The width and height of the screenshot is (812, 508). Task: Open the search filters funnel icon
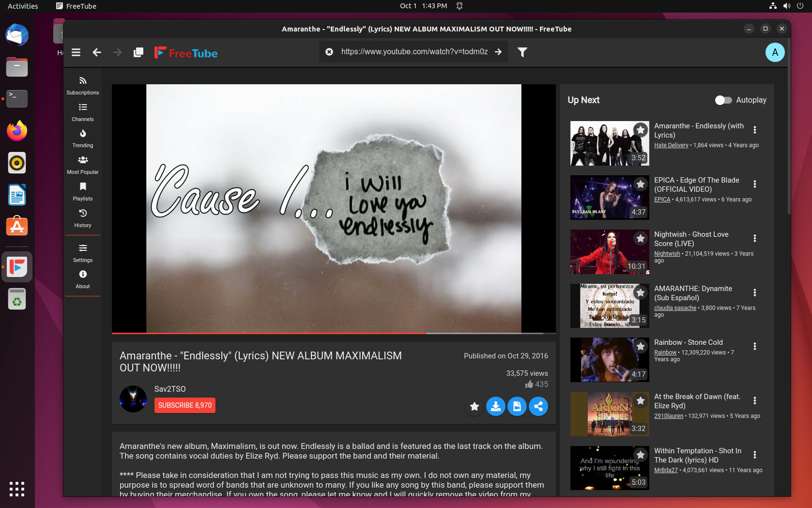click(x=522, y=52)
